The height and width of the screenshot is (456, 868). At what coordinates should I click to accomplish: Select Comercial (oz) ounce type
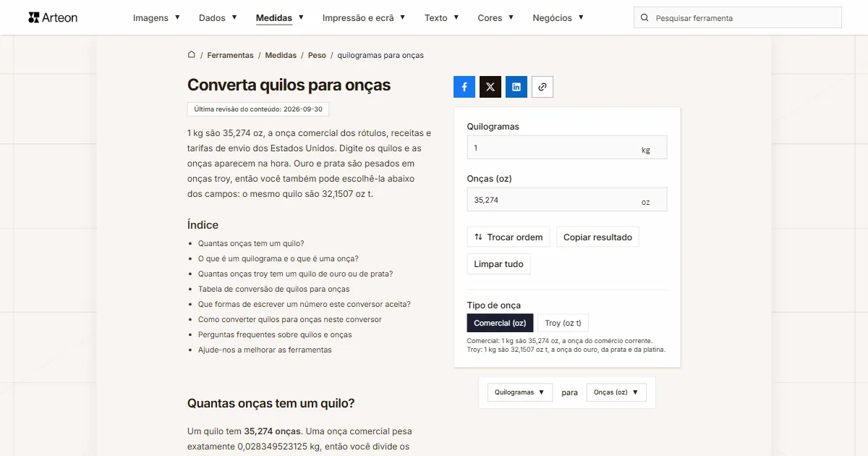tap(501, 323)
